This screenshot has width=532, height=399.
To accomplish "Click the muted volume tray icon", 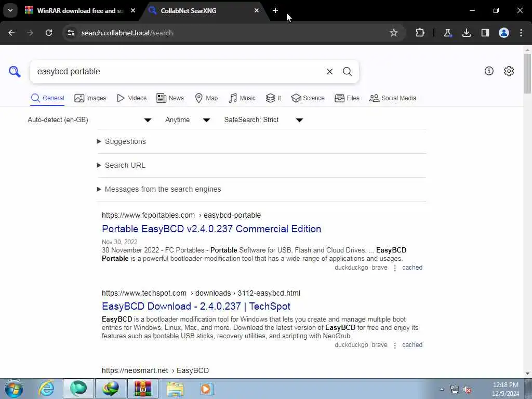I will (x=467, y=390).
